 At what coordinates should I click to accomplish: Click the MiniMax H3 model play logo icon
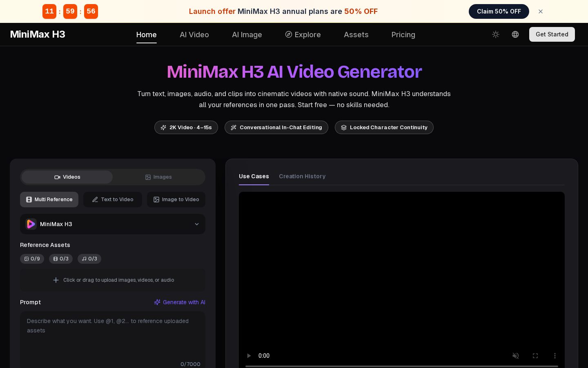[x=31, y=224]
